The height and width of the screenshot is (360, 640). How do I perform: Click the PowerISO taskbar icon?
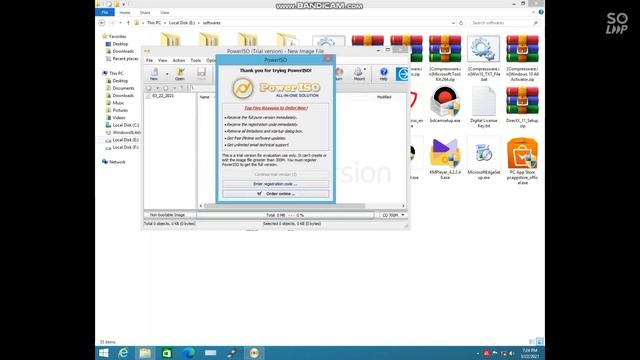pos(254,353)
